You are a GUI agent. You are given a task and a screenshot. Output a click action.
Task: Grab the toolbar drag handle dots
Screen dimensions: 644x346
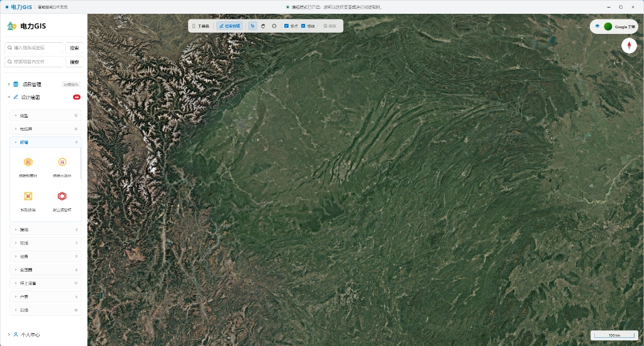[x=194, y=26]
